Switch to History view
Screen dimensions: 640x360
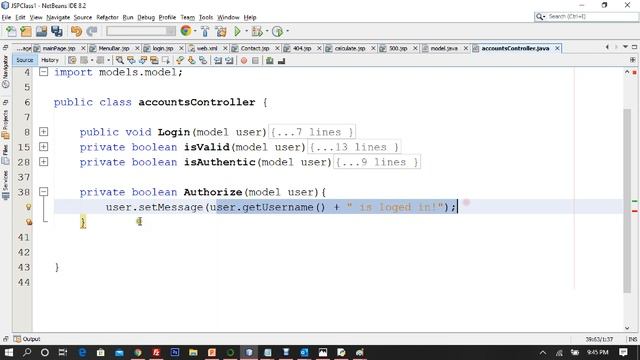click(x=50, y=60)
